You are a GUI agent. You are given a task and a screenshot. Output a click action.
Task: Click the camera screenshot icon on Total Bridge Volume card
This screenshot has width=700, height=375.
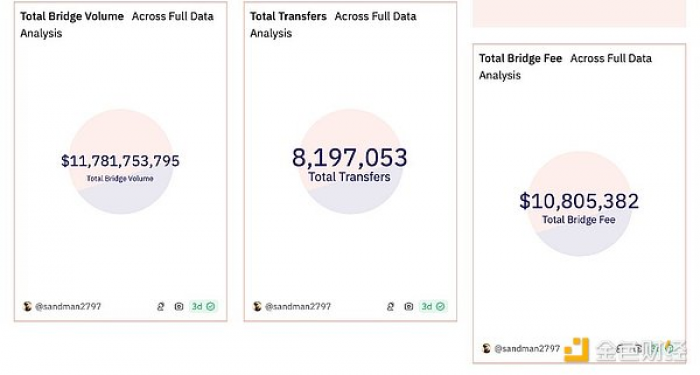[179, 307]
